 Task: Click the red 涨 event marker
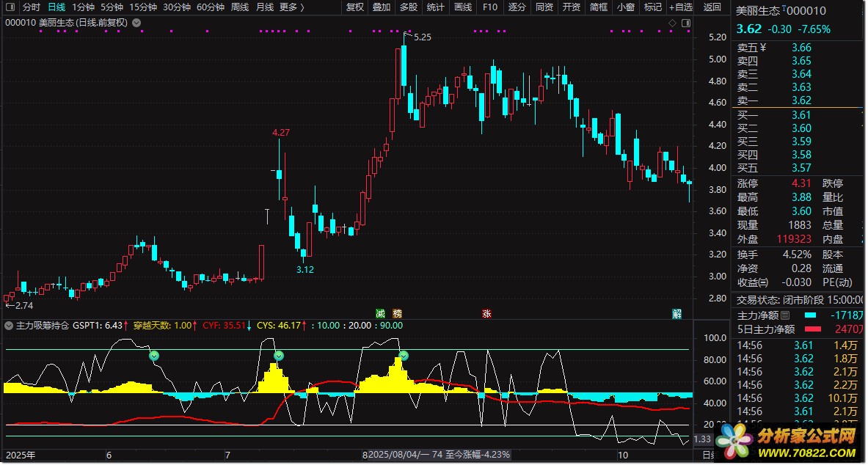(x=486, y=314)
